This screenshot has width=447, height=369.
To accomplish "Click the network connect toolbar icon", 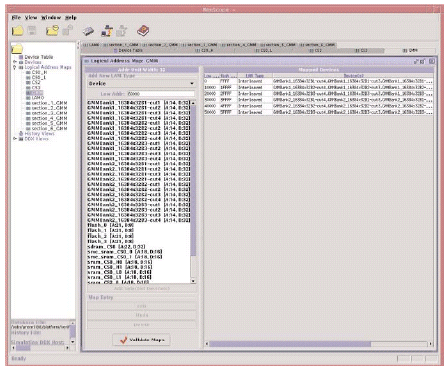I will (107, 31).
